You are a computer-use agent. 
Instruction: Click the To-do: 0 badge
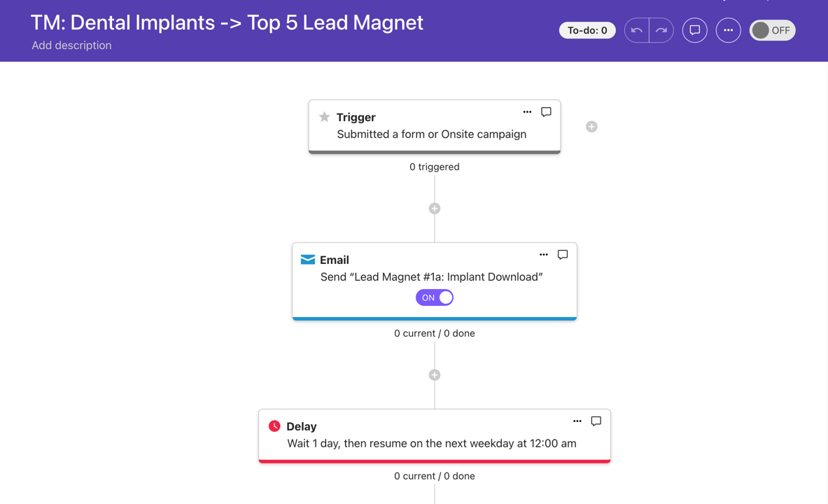pos(587,30)
